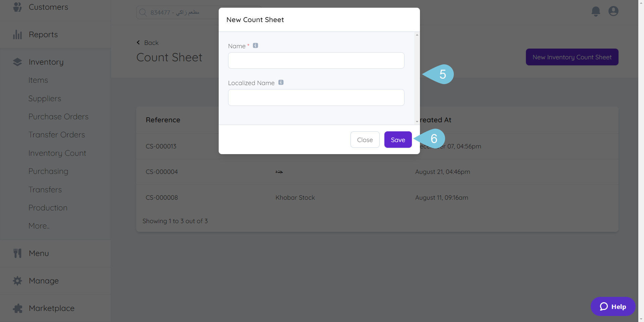Save the new count sheet
Image resolution: width=644 pixels, height=322 pixels.
click(398, 140)
